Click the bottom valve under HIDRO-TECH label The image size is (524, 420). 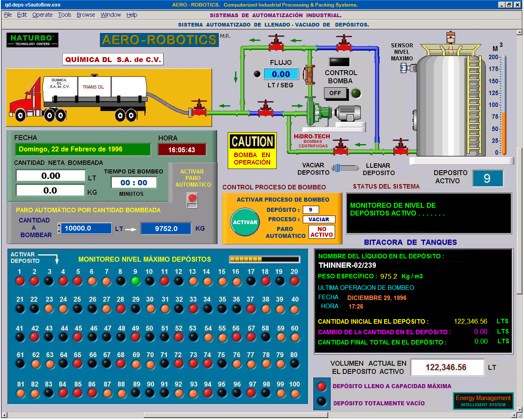[340, 147]
